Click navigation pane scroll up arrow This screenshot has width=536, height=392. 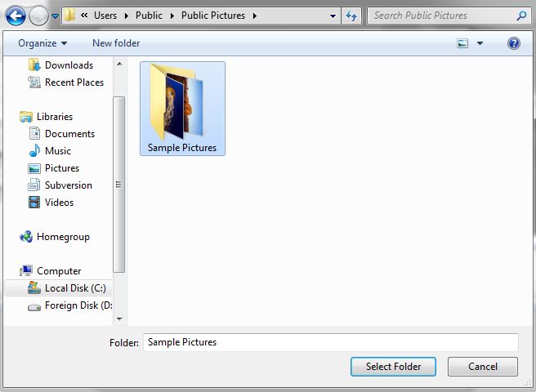[x=119, y=64]
